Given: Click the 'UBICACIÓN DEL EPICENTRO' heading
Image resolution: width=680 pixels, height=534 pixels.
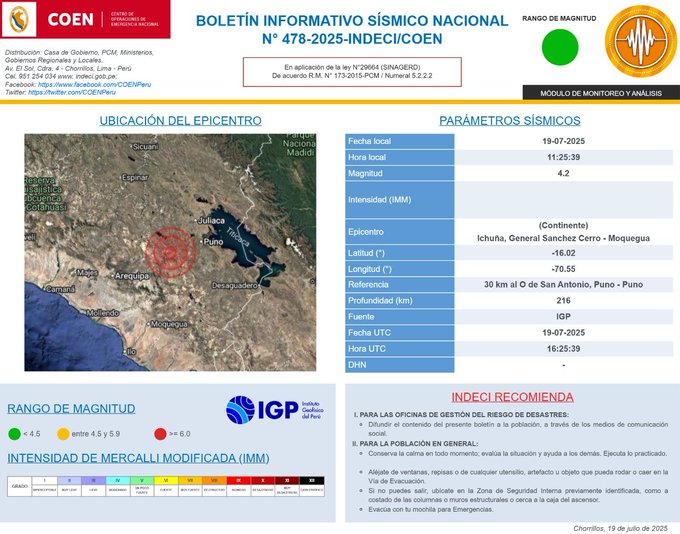Looking at the screenshot, I should click(x=180, y=121).
